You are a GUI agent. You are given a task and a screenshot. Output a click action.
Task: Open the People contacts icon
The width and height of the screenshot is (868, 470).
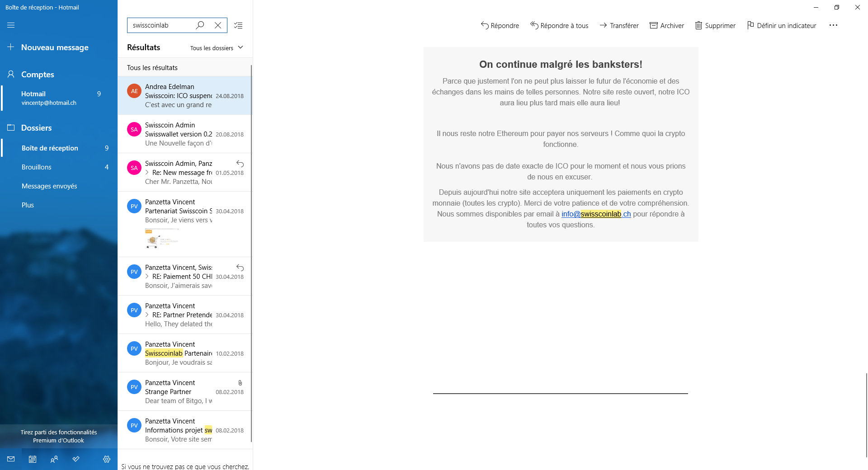click(54, 459)
